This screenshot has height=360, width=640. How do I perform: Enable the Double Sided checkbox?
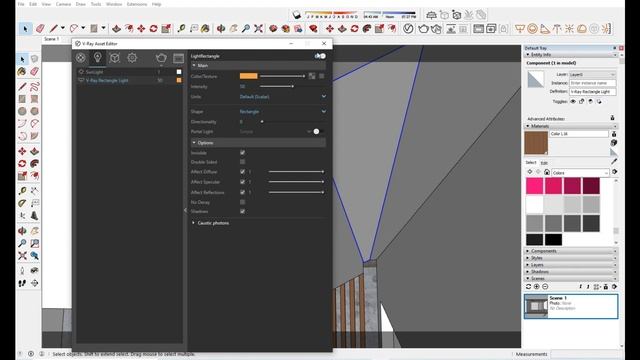pyautogui.click(x=242, y=162)
